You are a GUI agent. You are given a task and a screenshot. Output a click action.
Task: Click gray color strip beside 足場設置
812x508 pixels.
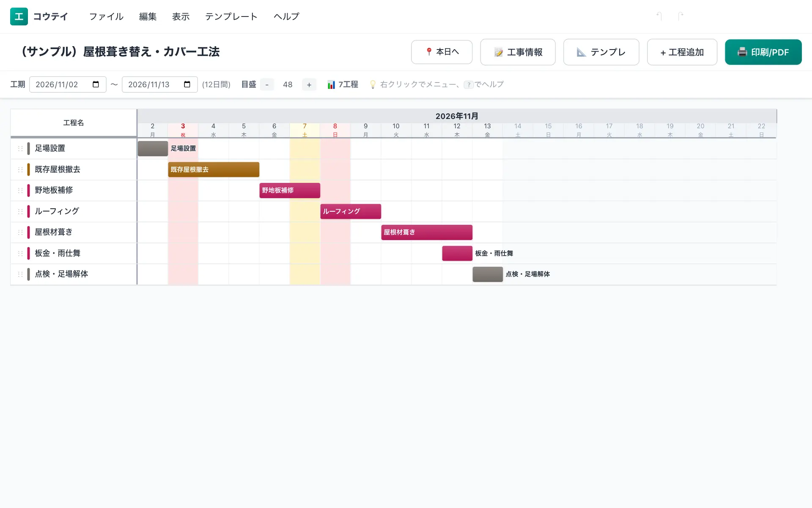pyautogui.click(x=28, y=149)
